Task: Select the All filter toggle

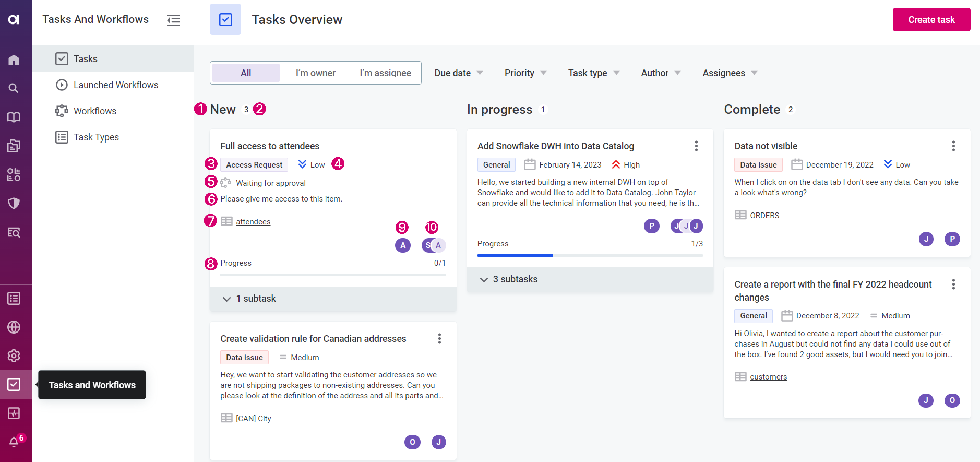Action: pos(246,73)
